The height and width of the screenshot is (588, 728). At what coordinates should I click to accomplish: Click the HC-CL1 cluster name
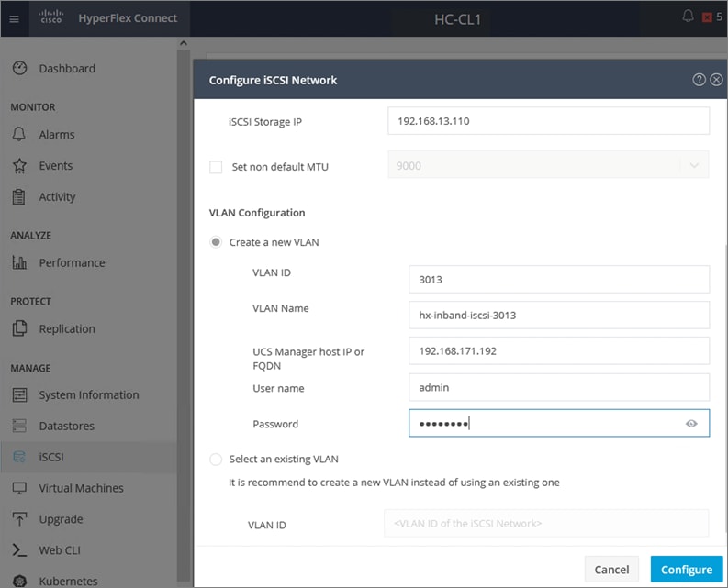coord(457,19)
